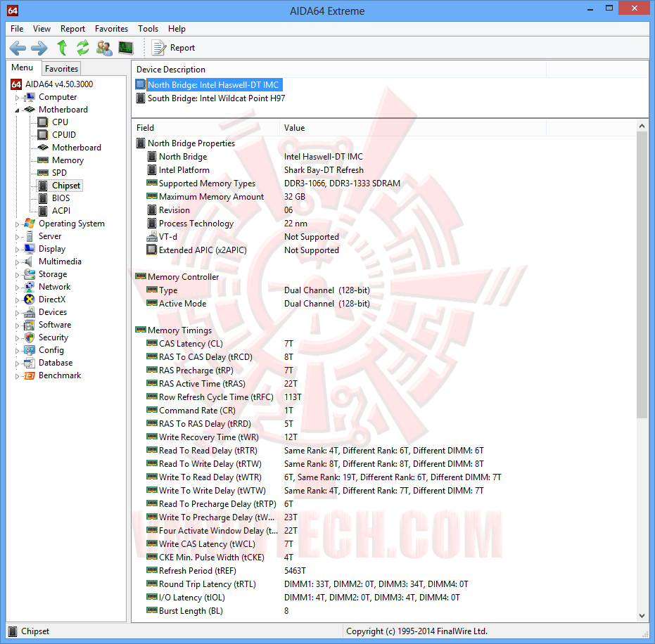Select the AIDA64 v4.50.3000 root node
This screenshot has width=655, height=644.
pyautogui.click(x=59, y=84)
